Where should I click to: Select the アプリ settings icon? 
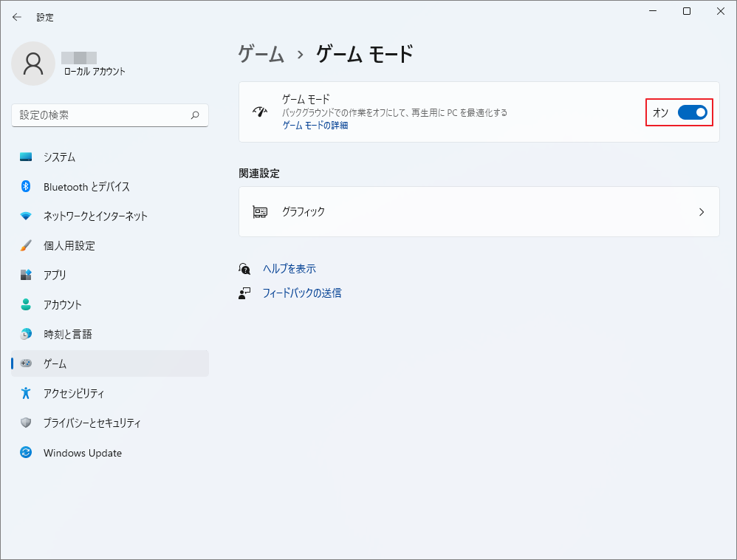[x=26, y=275]
